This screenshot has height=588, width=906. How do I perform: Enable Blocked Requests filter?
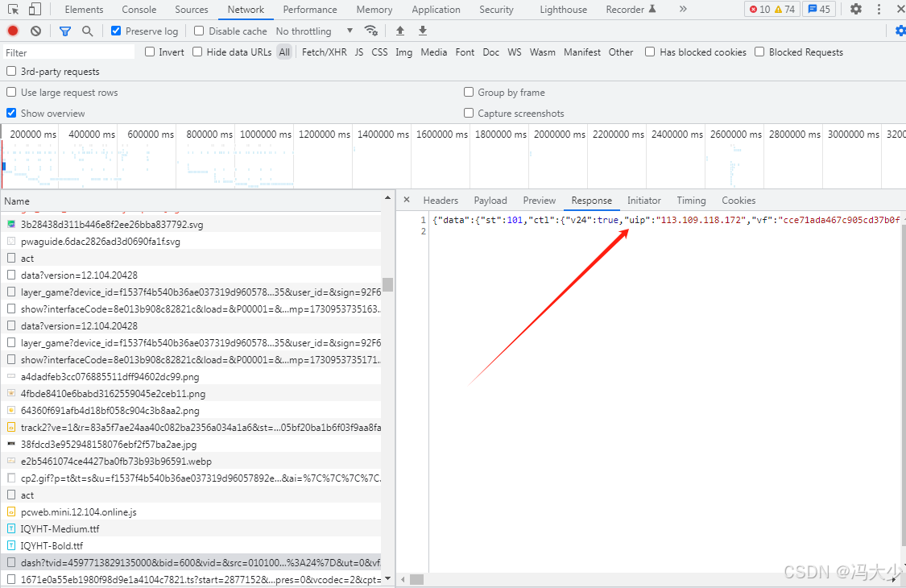[759, 52]
